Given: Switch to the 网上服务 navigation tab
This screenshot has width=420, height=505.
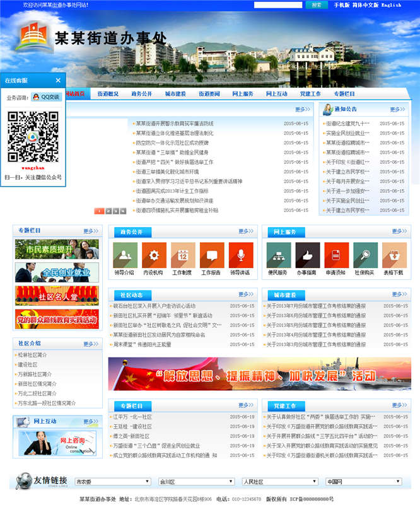Looking at the screenshot, I should point(243,94).
